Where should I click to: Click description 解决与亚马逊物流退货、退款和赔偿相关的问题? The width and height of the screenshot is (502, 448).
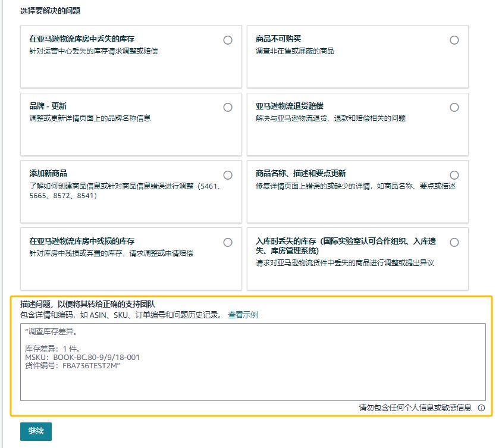click(x=331, y=118)
